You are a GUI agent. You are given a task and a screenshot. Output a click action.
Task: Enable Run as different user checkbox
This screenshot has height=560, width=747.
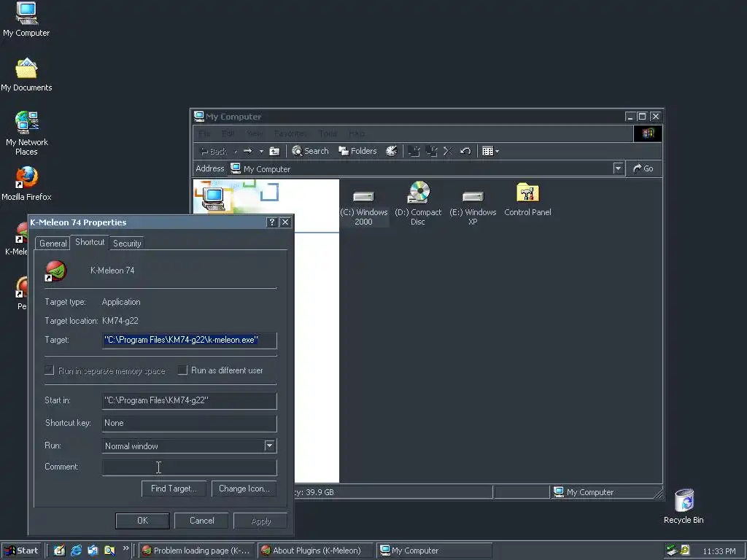pos(182,370)
